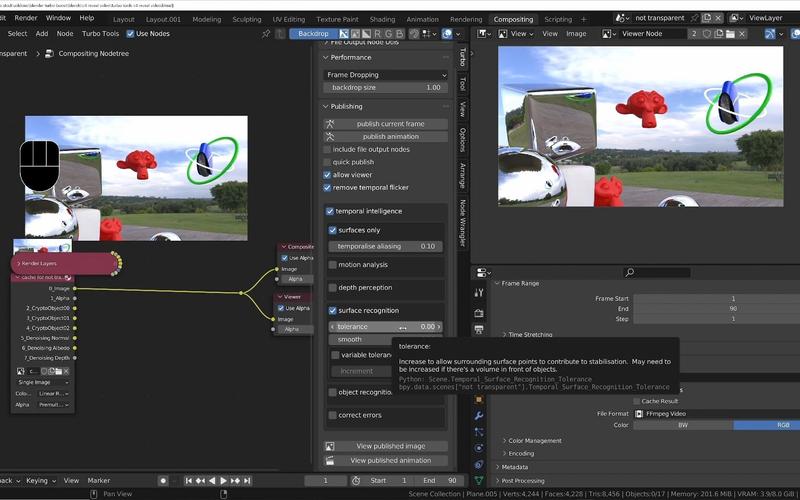Toggle the Use Nodes checkbox
800x500 pixels.
(130, 34)
